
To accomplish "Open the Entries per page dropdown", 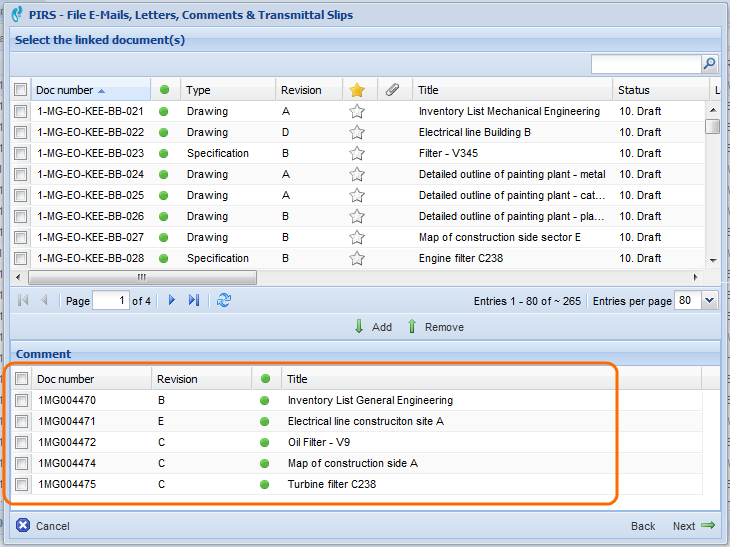I will (709, 300).
